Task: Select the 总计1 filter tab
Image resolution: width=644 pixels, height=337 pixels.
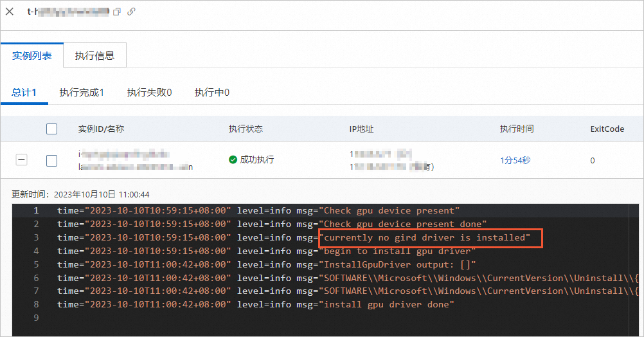Action: coord(24,93)
